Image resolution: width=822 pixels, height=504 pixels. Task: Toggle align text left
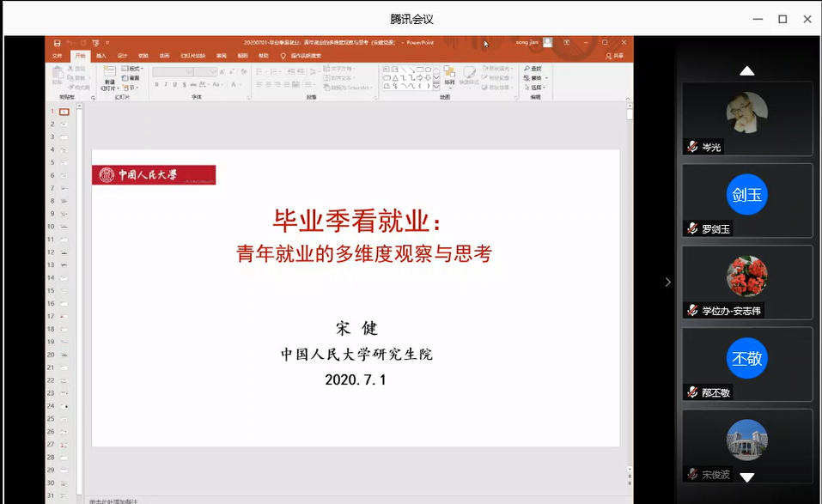click(259, 84)
